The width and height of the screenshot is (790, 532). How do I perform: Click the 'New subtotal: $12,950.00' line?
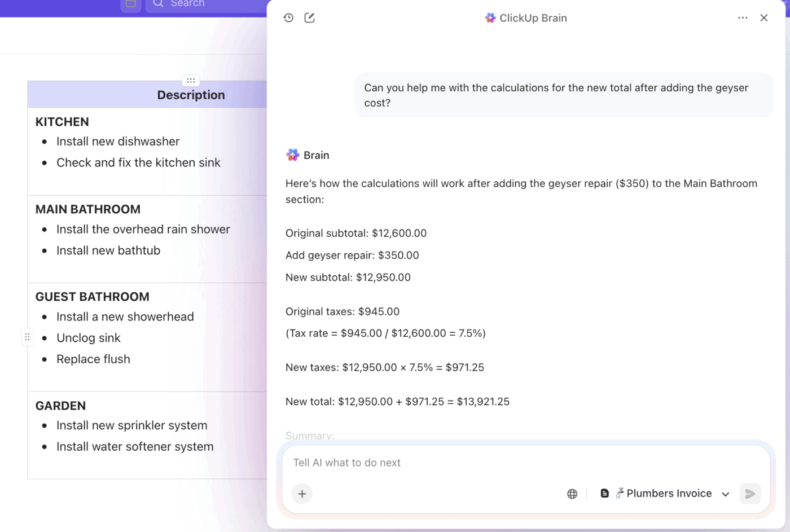[x=348, y=278]
